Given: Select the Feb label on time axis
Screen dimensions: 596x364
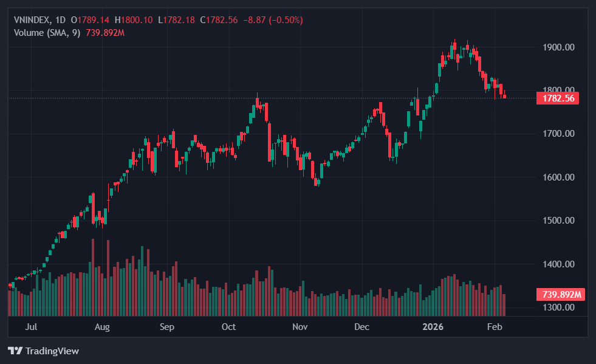Looking at the screenshot, I should pos(495,327).
